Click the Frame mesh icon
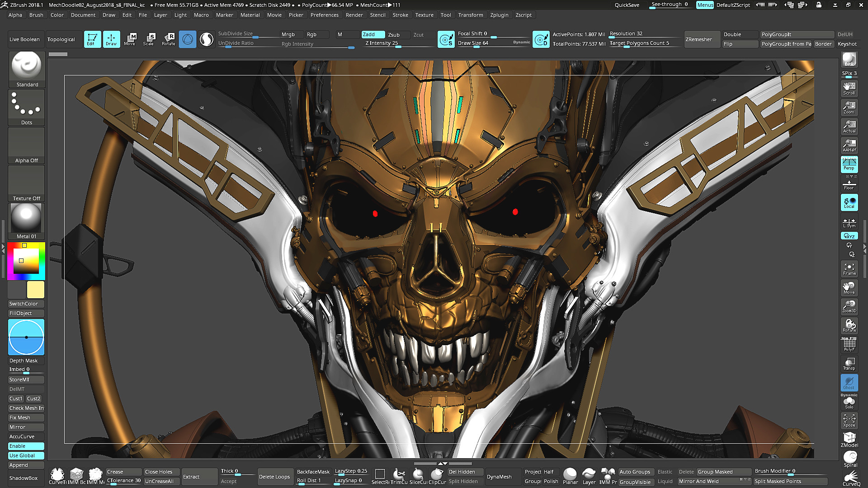 (x=849, y=269)
